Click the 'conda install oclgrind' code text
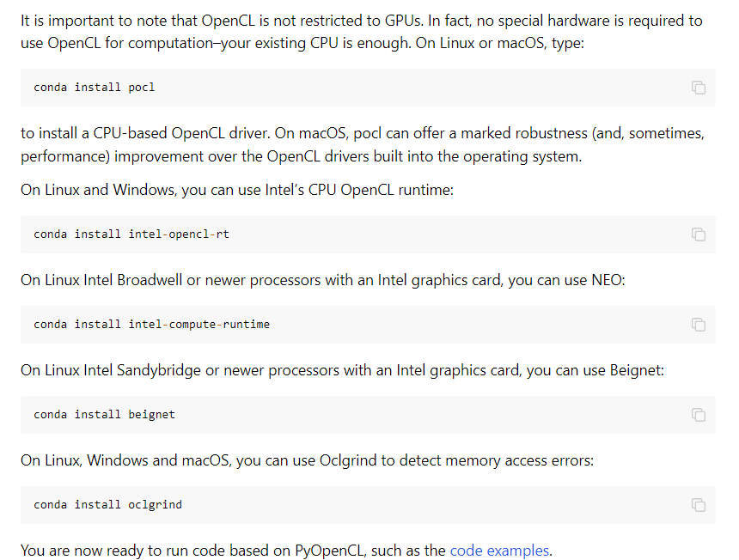The width and height of the screenshot is (739, 560). pos(108,505)
